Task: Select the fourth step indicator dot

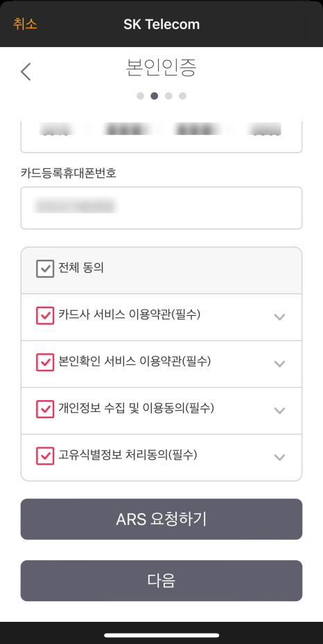Action: coord(182,96)
